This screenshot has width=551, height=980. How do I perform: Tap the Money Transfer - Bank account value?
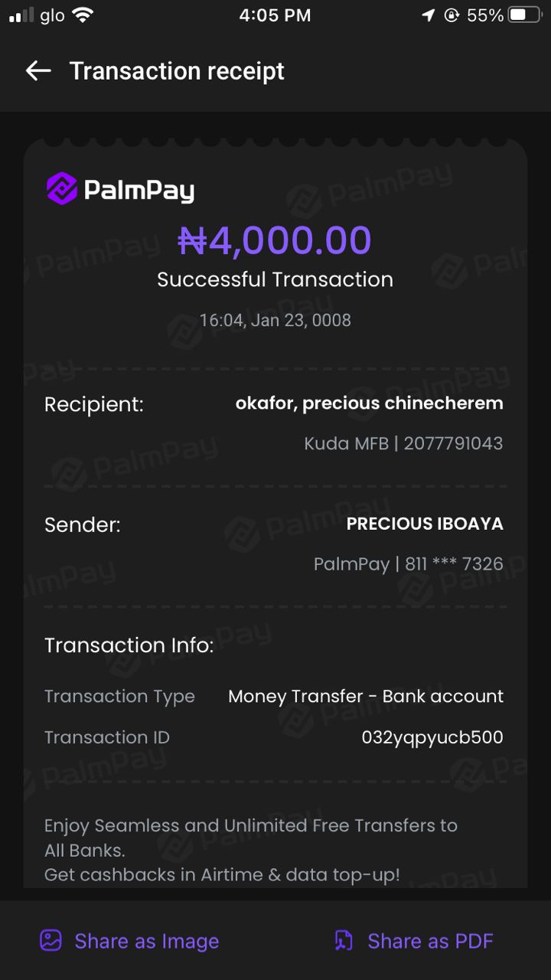[366, 696]
